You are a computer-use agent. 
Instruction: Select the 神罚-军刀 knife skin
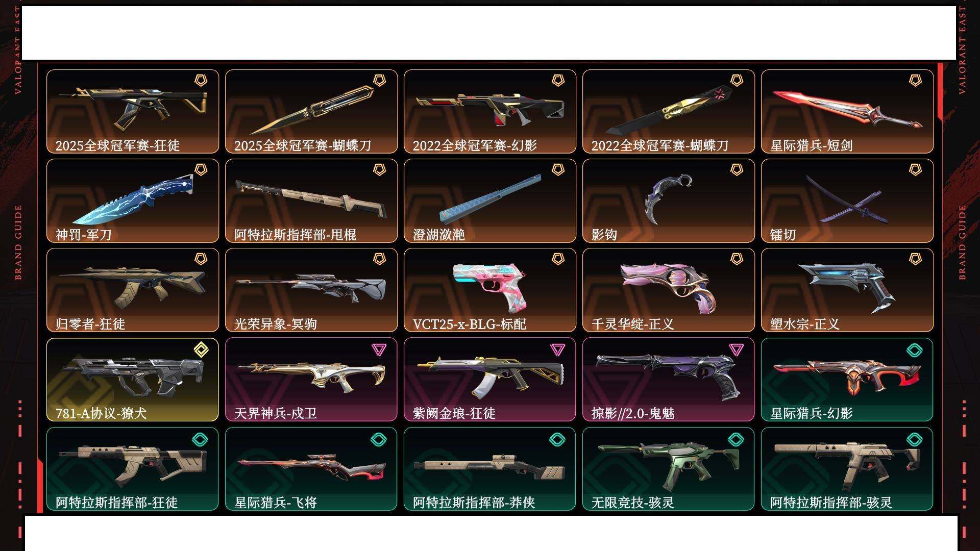(133, 201)
